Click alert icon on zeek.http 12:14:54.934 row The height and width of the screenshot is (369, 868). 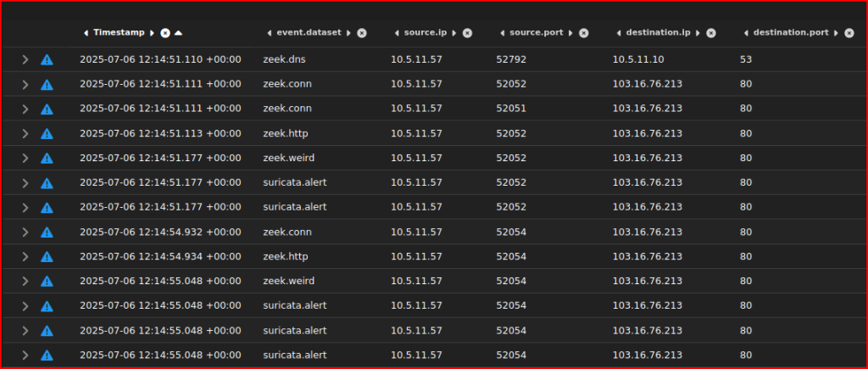(x=47, y=257)
